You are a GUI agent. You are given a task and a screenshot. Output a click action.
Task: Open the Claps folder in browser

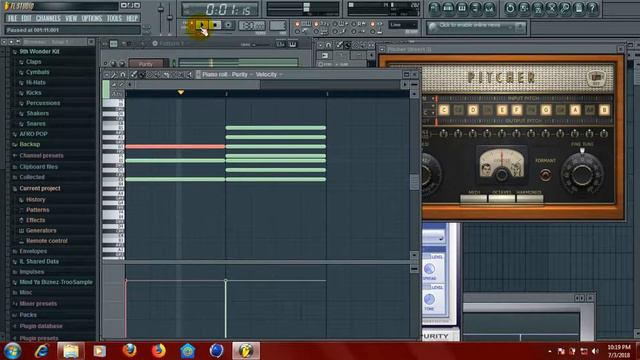33,62
